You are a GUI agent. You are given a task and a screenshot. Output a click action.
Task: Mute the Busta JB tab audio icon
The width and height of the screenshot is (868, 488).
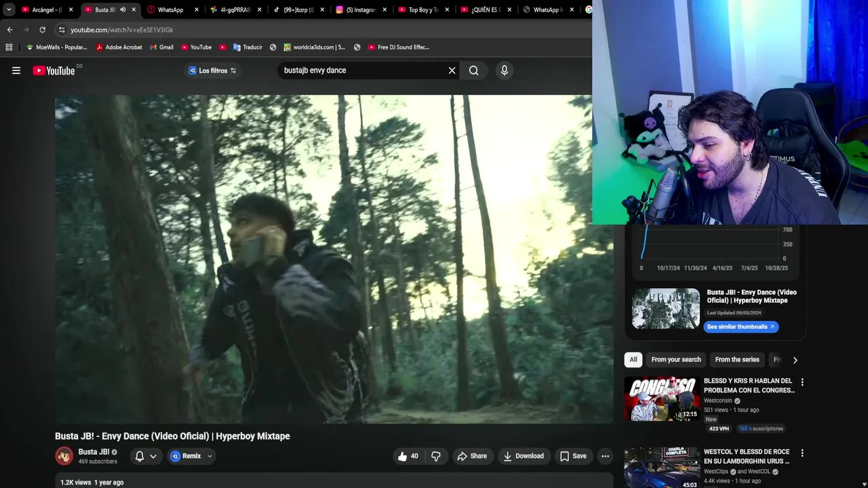click(123, 9)
